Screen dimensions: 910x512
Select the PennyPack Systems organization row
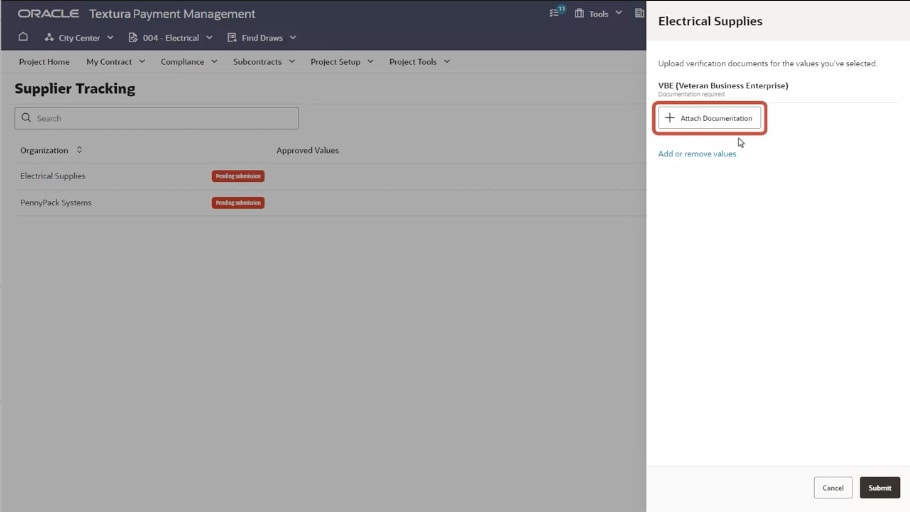coord(330,203)
